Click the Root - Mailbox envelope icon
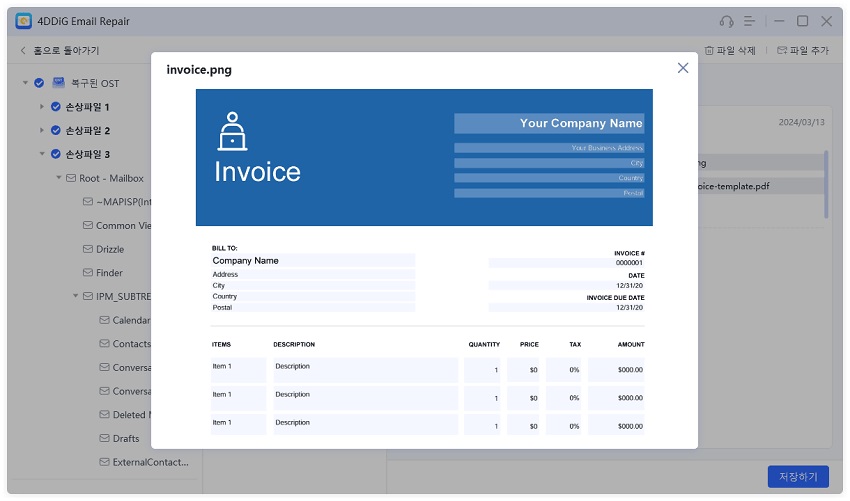This screenshot has width=850, height=501. point(71,178)
